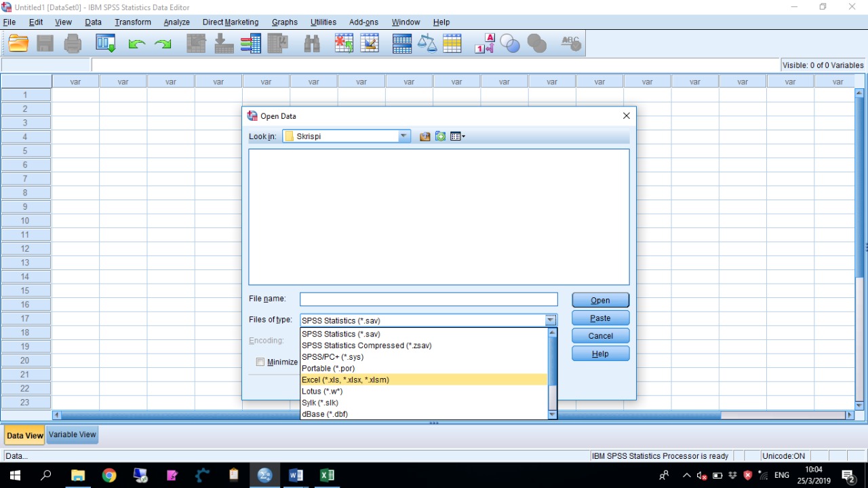
Task: Select Excel file type from the list
Action: tap(345, 379)
